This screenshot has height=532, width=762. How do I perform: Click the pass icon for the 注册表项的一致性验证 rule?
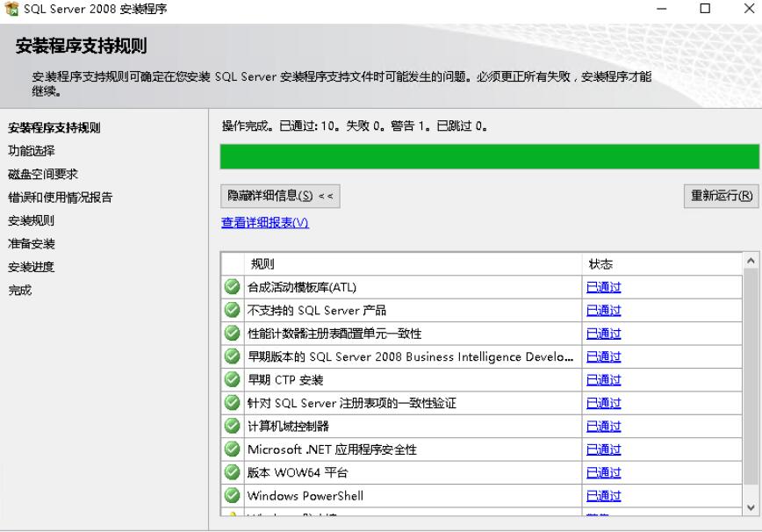tap(233, 403)
